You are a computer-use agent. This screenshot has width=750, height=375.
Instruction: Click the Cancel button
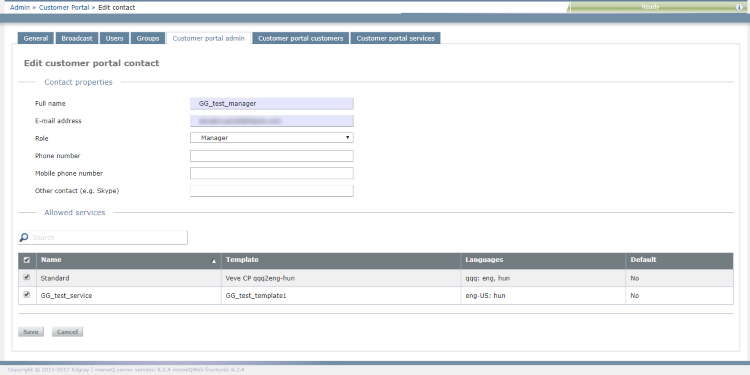point(67,331)
